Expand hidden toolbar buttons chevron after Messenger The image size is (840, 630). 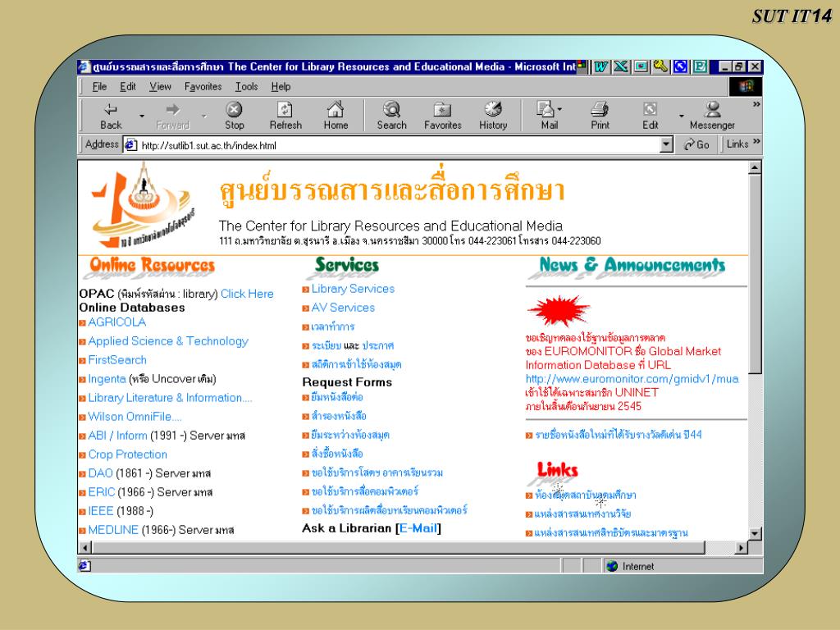tap(756, 104)
